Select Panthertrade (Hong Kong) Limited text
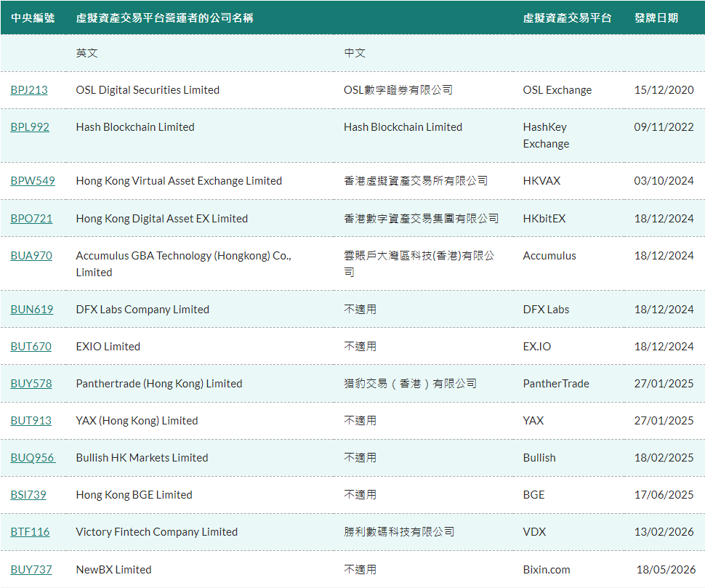The height and width of the screenshot is (588, 705). tap(159, 384)
